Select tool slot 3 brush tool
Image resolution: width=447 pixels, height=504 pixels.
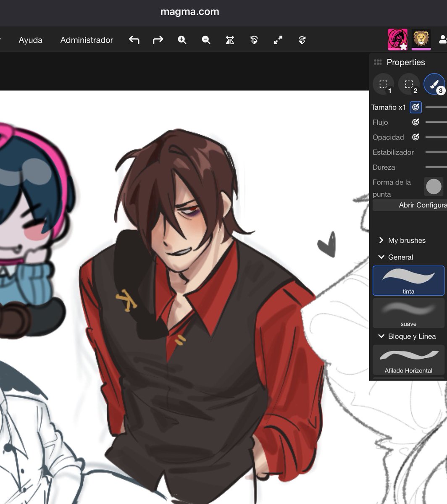point(434,84)
